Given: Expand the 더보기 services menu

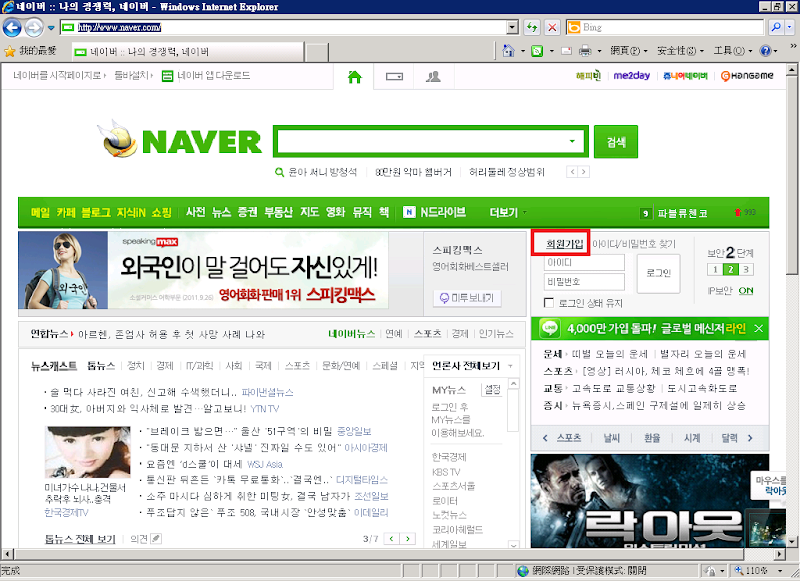Looking at the screenshot, I should pyautogui.click(x=508, y=212).
